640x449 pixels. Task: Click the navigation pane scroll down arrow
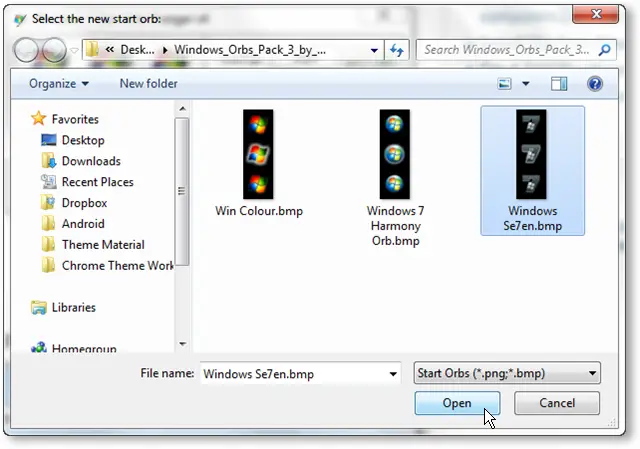182,344
